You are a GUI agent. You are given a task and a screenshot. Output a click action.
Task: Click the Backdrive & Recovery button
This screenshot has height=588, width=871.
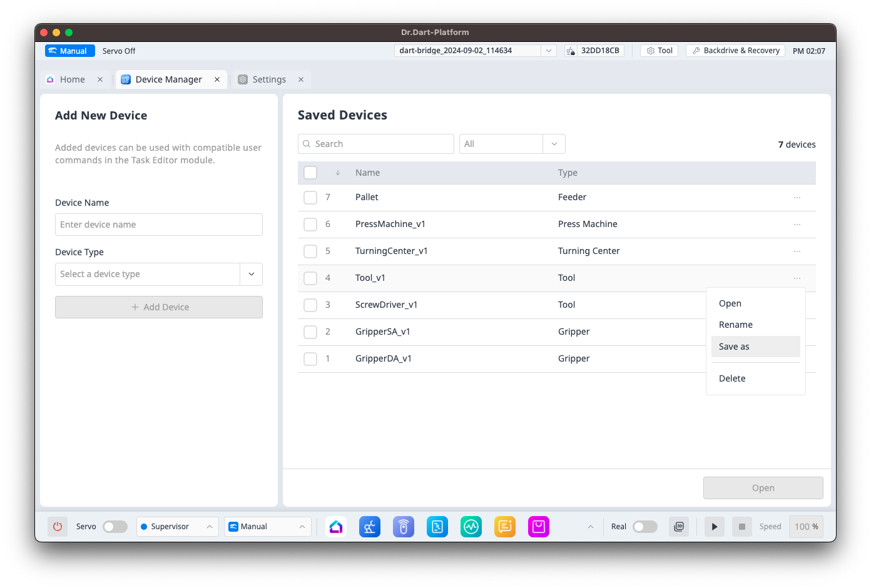pyautogui.click(x=735, y=51)
